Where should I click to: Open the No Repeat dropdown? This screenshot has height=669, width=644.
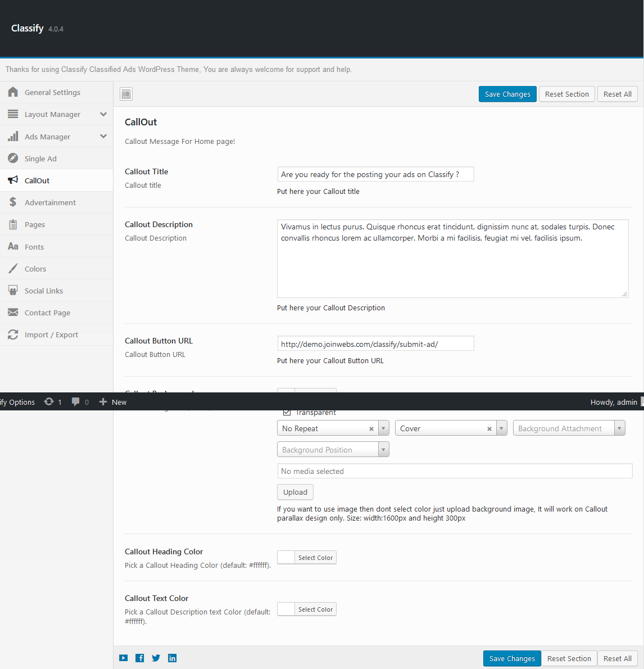pyautogui.click(x=333, y=428)
